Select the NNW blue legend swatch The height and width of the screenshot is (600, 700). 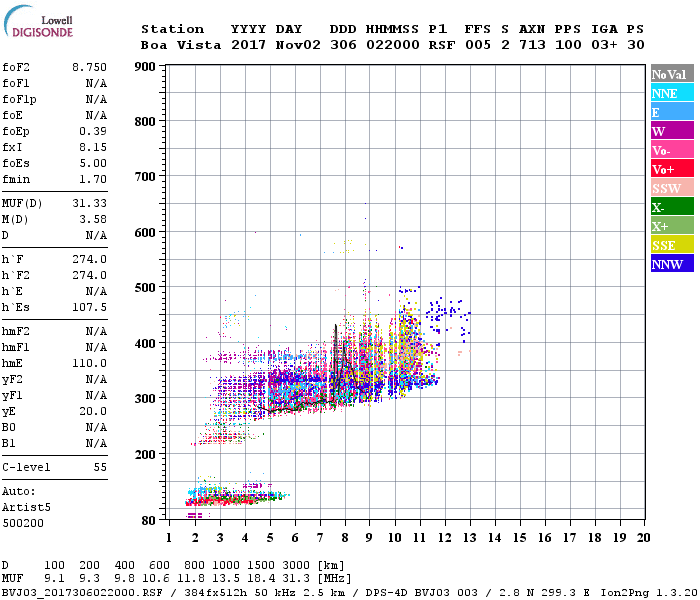tap(672, 263)
